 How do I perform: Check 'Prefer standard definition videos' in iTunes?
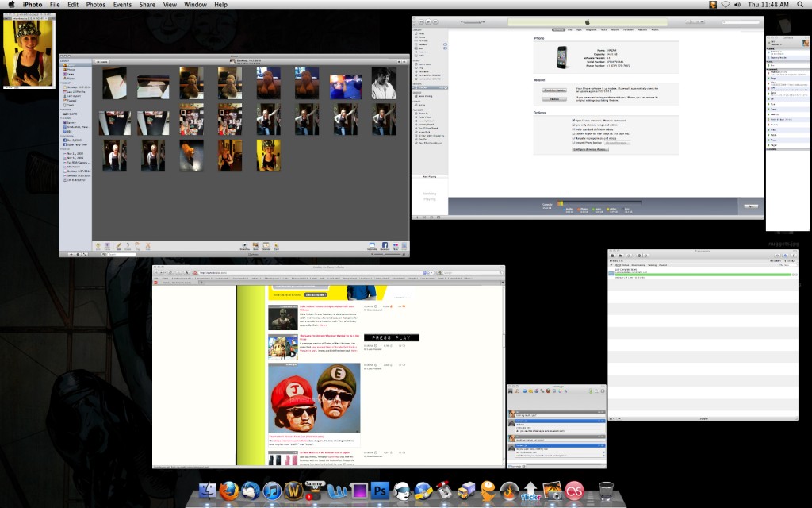click(x=574, y=129)
